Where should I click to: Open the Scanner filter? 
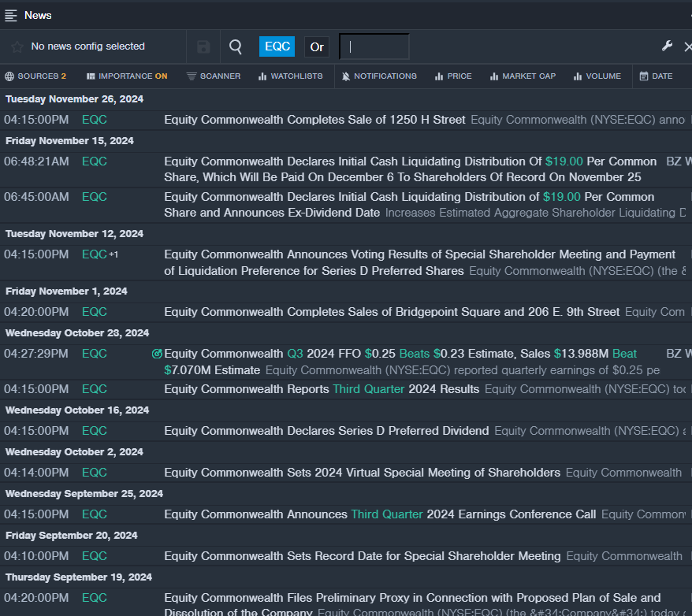click(214, 76)
